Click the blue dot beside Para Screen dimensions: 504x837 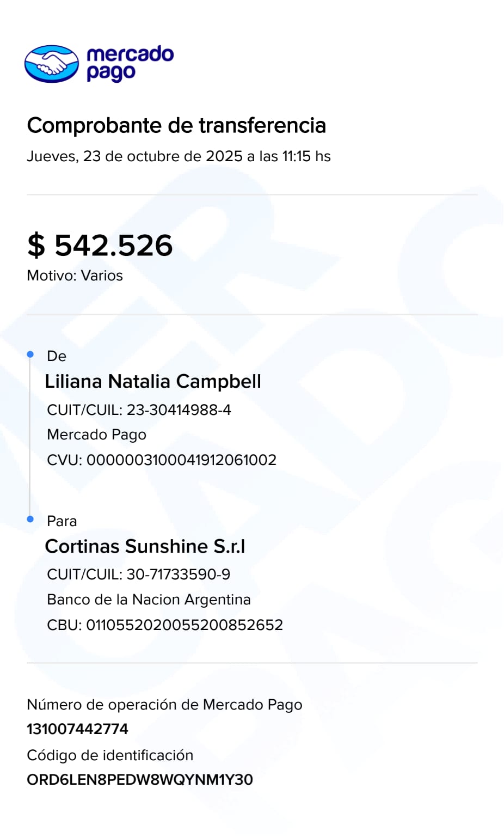[30, 519]
